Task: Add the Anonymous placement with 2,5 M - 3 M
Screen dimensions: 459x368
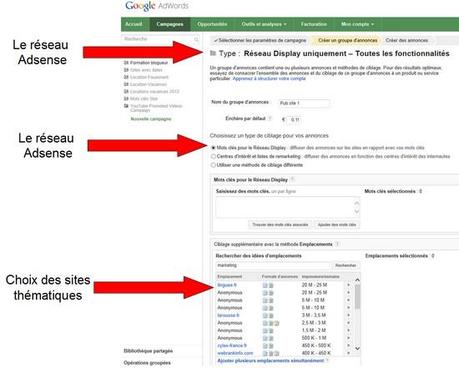Action: point(349,323)
